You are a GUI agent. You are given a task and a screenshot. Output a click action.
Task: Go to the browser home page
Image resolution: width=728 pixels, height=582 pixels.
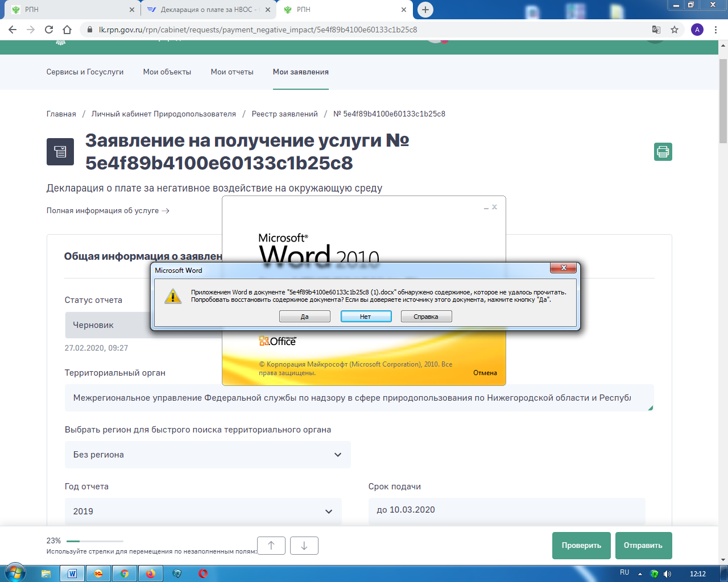[x=67, y=30]
